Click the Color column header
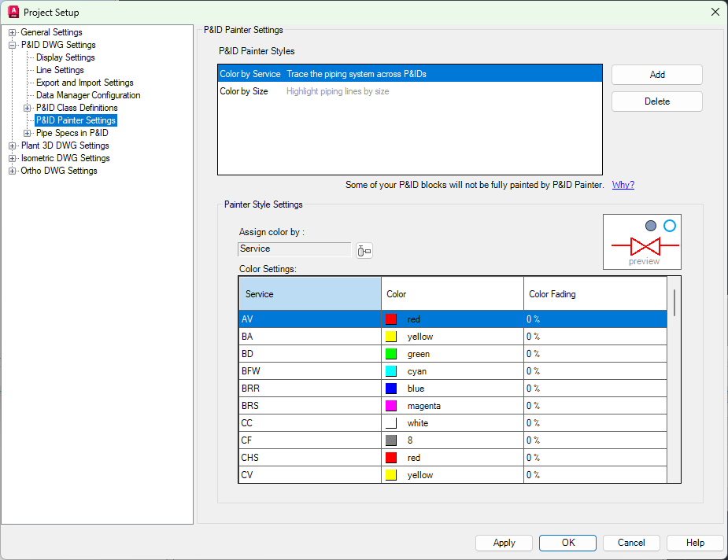728x560 pixels. coord(453,294)
